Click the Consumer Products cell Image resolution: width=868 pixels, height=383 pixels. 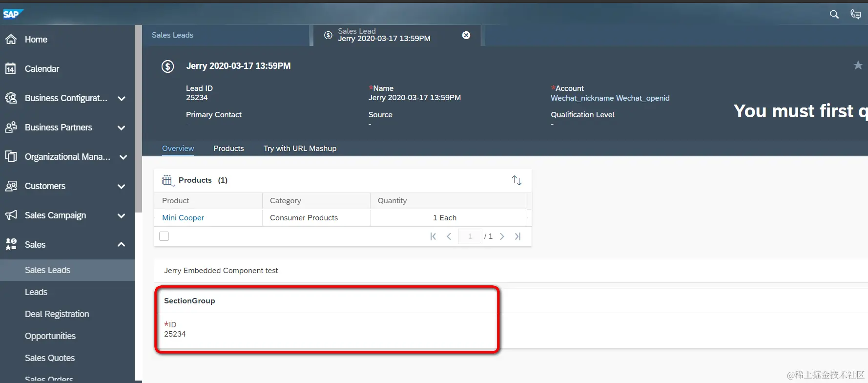point(316,218)
